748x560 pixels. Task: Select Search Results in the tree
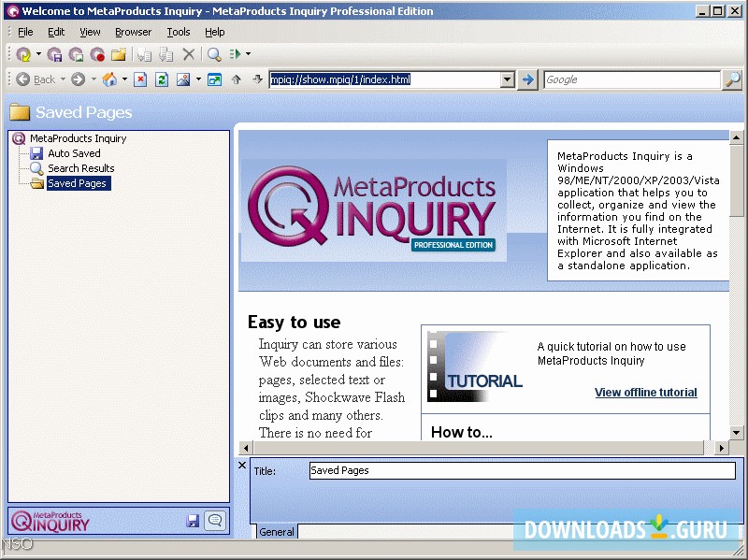(x=81, y=168)
